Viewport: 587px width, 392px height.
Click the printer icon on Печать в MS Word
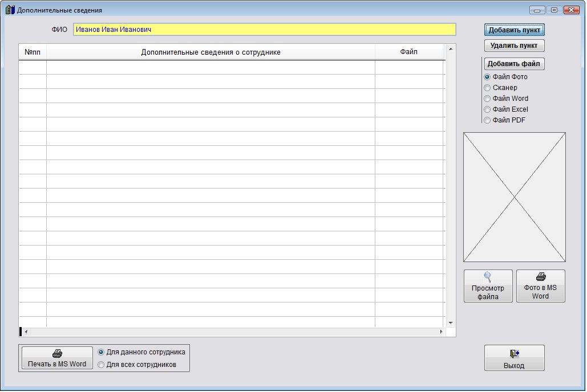tap(57, 353)
